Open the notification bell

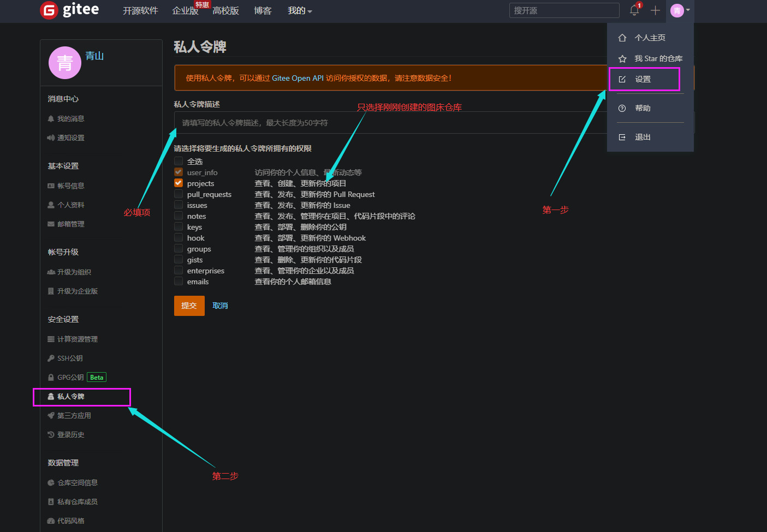[x=634, y=10]
